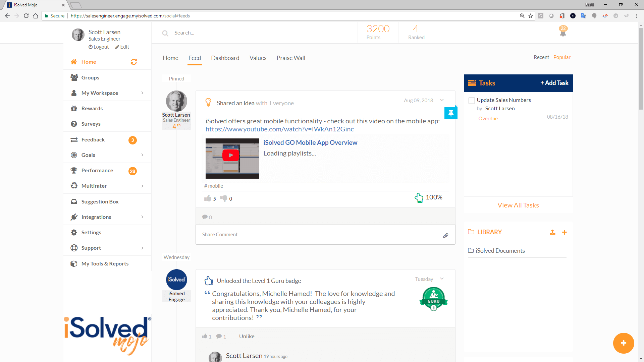Screen dimensions: 644x362
Task: Play the iSolved GO video thumbnail
Action: point(231,156)
